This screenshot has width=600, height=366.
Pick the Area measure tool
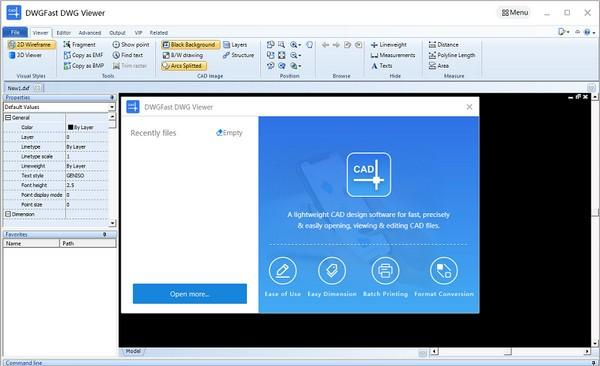click(x=439, y=66)
